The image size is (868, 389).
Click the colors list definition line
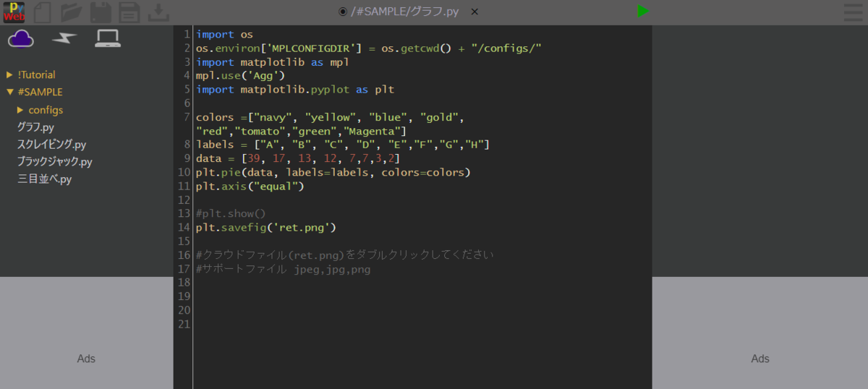pyautogui.click(x=330, y=124)
